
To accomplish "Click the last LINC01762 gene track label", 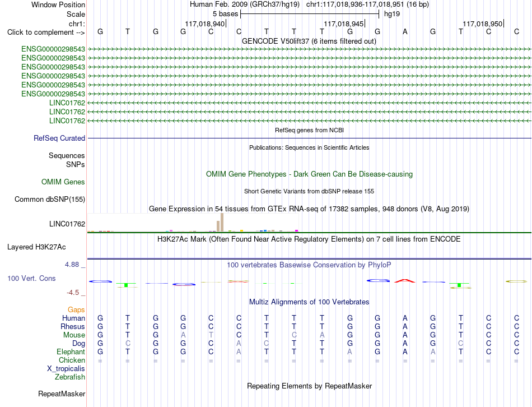I will tap(67, 121).
